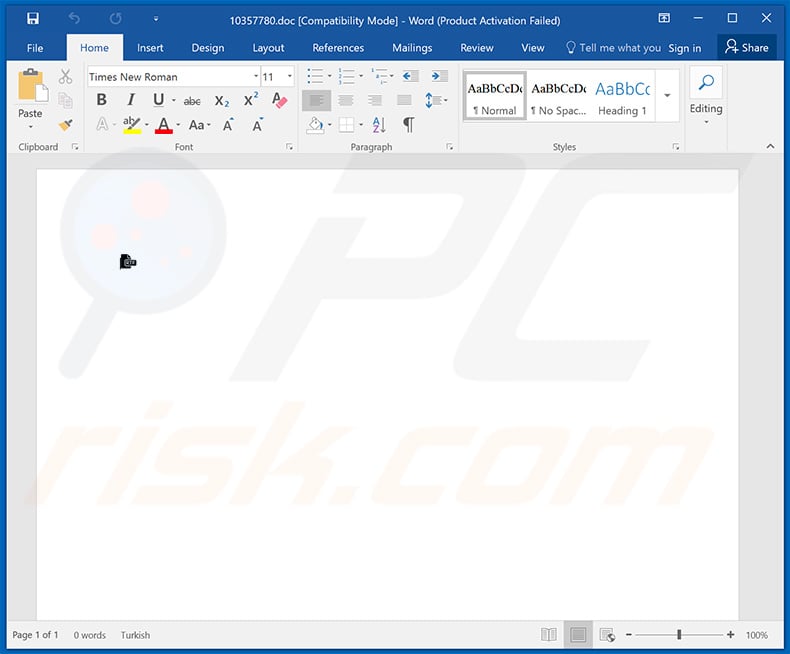Click the Save icon in the title bar
Image resolution: width=790 pixels, height=654 pixels.
pyautogui.click(x=33, y=19)
